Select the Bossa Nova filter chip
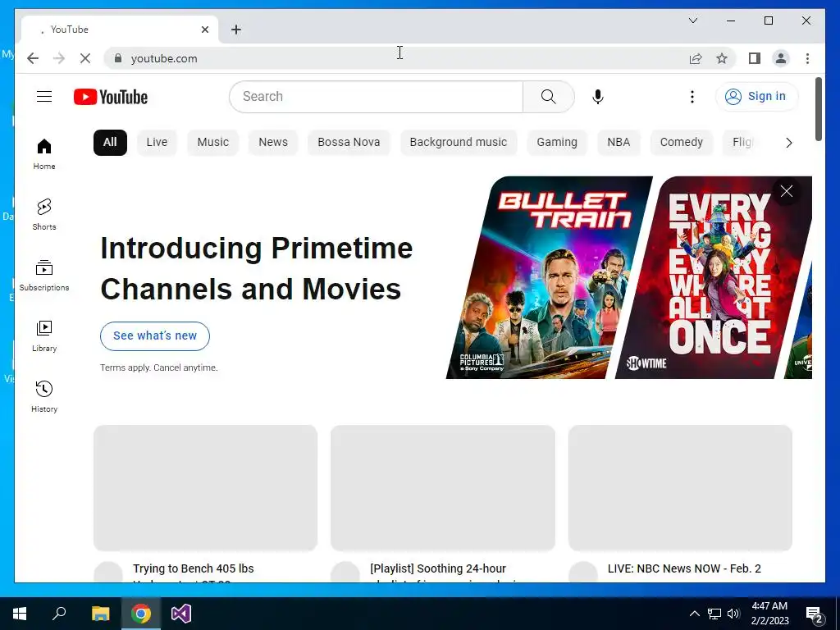The width and height of the screenshot is (840, 630). tap(349, 143)
